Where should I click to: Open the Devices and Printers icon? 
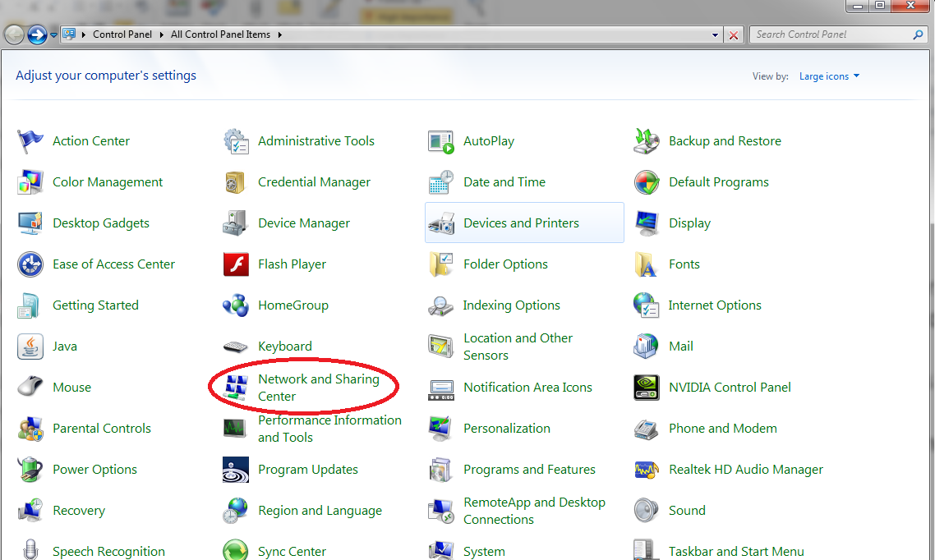pyautogui.click(x=441, y=223)
